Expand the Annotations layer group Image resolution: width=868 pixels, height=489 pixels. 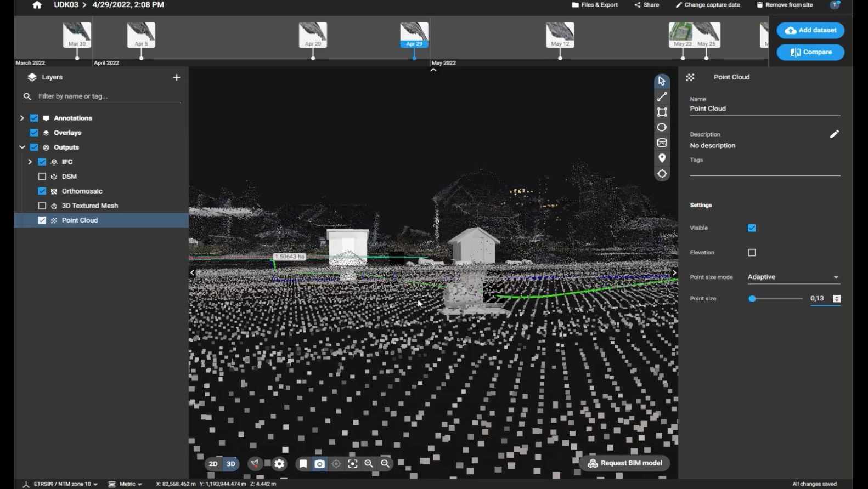coord(22,118)
